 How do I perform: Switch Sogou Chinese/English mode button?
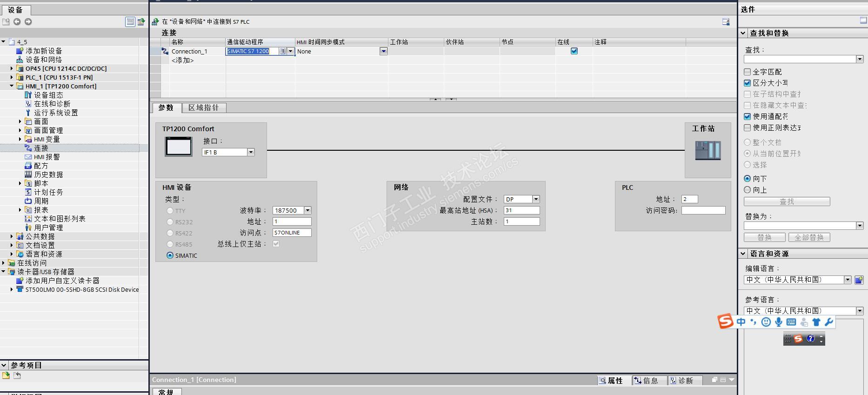click(x=741, y=322)
